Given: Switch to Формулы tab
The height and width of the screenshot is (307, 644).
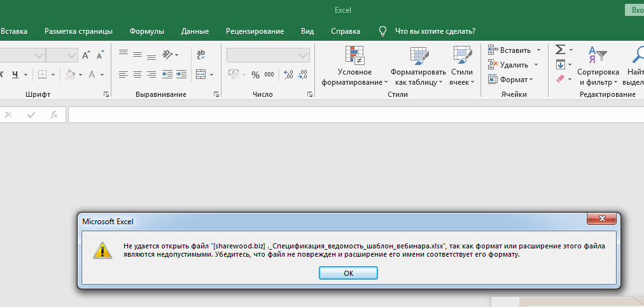Looking at the screenshot, I should tap(147, 31).
